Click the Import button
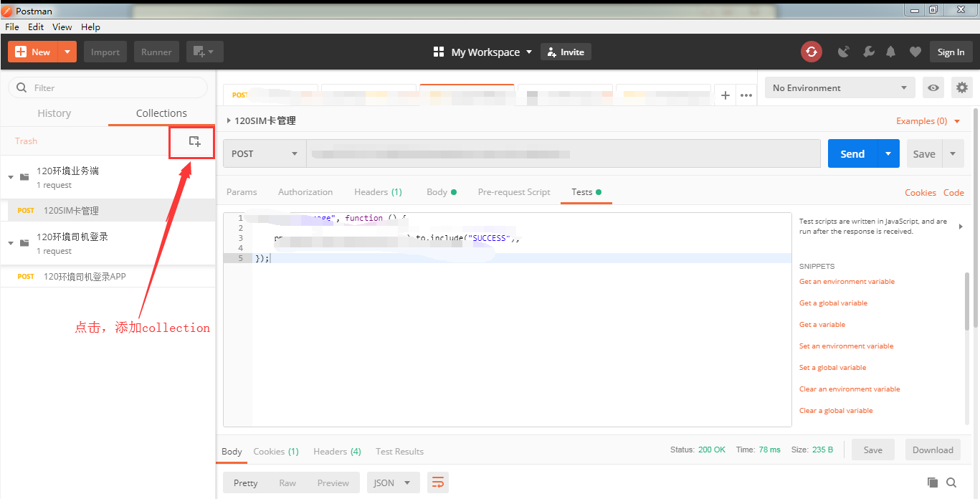This screenshot has width=980, height=499. pyautogui.click(x=105, y=52)
